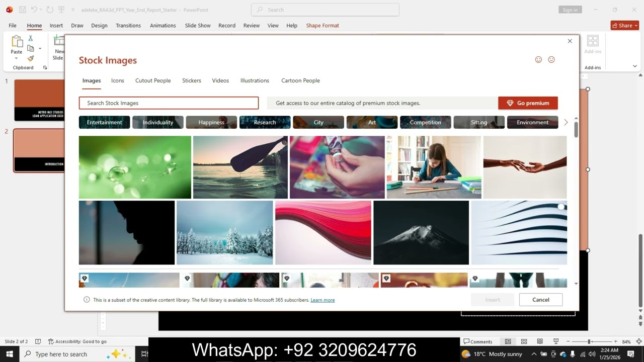Click the Comments button in status bar
644x362 pixels.
tap(477, 341)
